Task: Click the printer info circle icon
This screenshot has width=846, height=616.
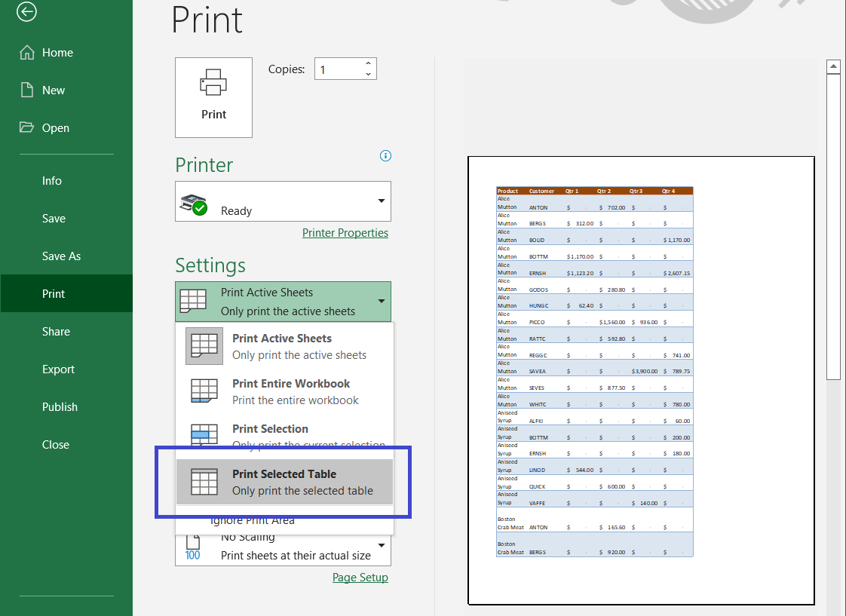Action: (x=385, y=156)
